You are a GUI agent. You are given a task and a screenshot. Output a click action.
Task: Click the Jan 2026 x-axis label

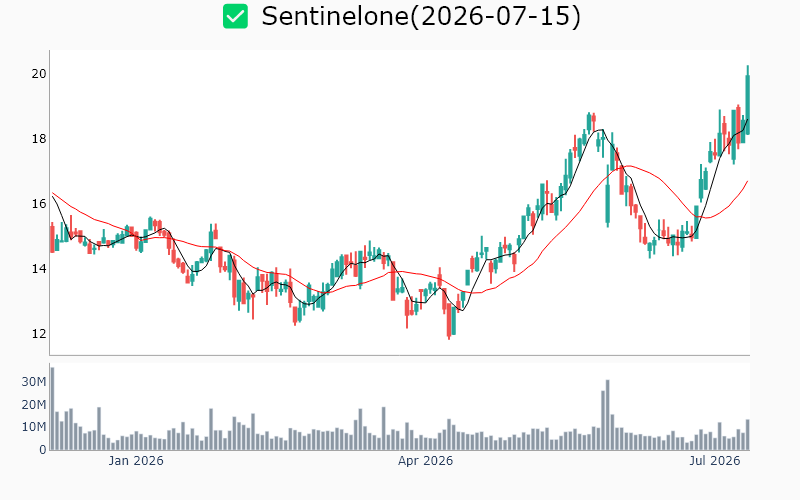point(136,461)
